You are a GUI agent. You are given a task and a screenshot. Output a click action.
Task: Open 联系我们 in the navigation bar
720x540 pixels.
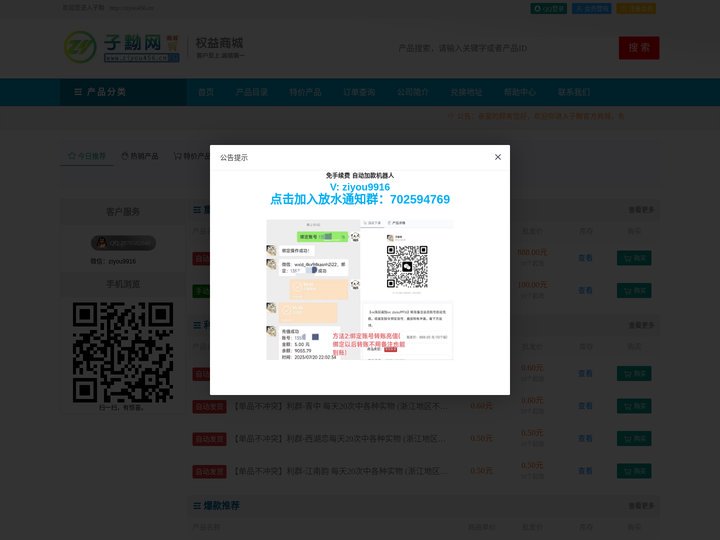pyautogui.click(x=574, y=92)
